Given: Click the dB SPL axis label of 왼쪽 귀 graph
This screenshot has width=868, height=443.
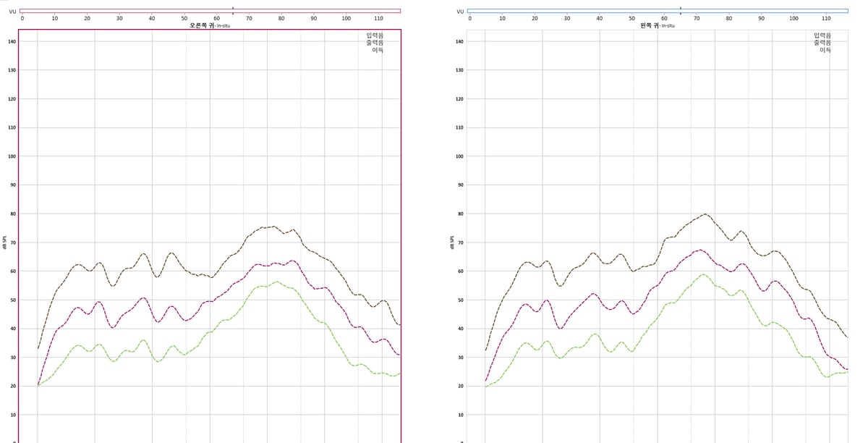Looking at the screenshot, I should [454, 241].
